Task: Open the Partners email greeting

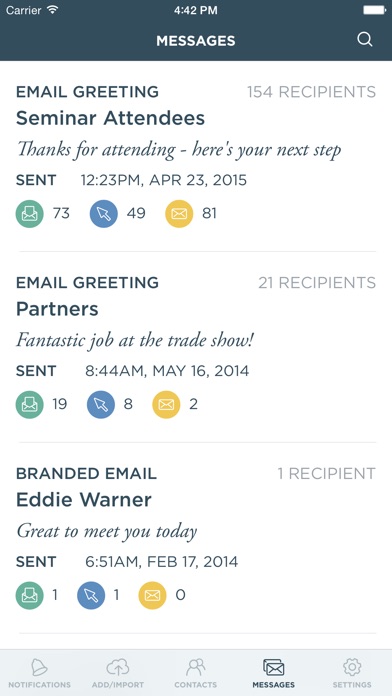Action: click(x=196, y=347)
